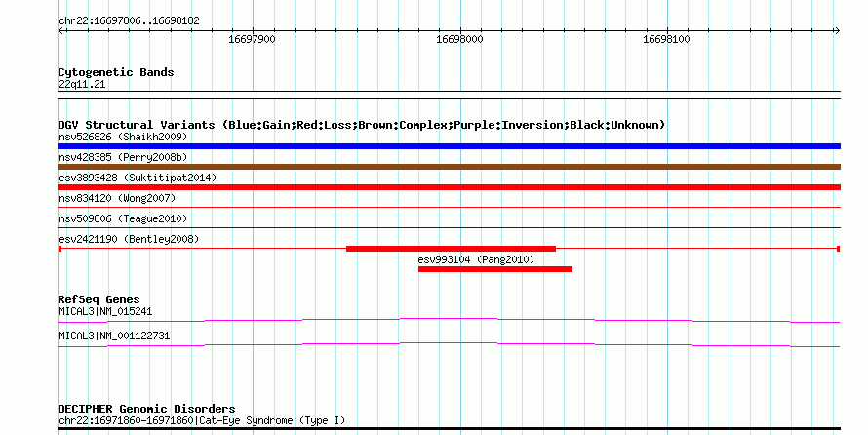The width and height of the screenshot is (868, 435).
Task: Click the nsv834120 (Wong2007) label
Action: point(117,198)
